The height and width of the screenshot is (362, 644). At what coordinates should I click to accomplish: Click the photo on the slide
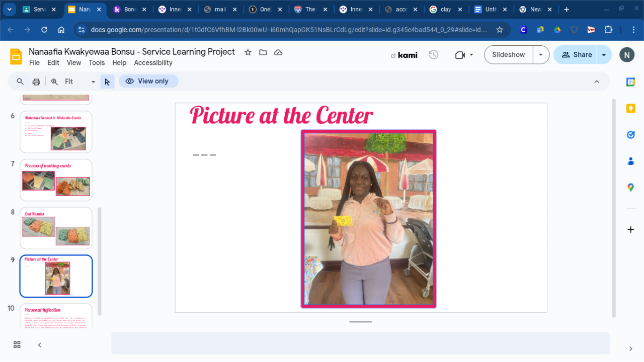[x=369, y=219]
